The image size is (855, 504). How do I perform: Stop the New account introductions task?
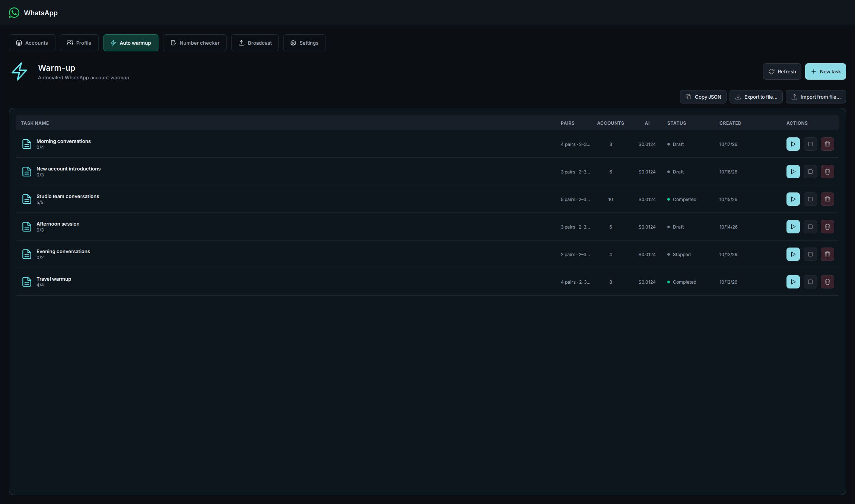click(x=810, y=172)
